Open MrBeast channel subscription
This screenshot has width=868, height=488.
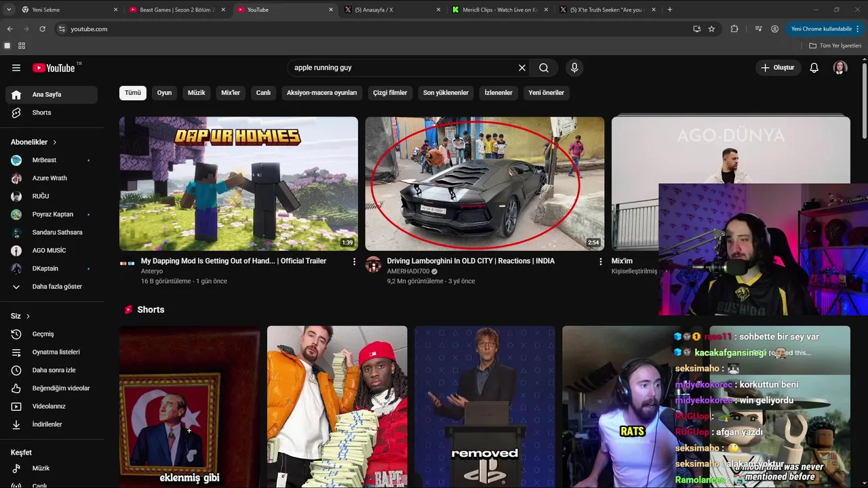(x=52, y=160)
